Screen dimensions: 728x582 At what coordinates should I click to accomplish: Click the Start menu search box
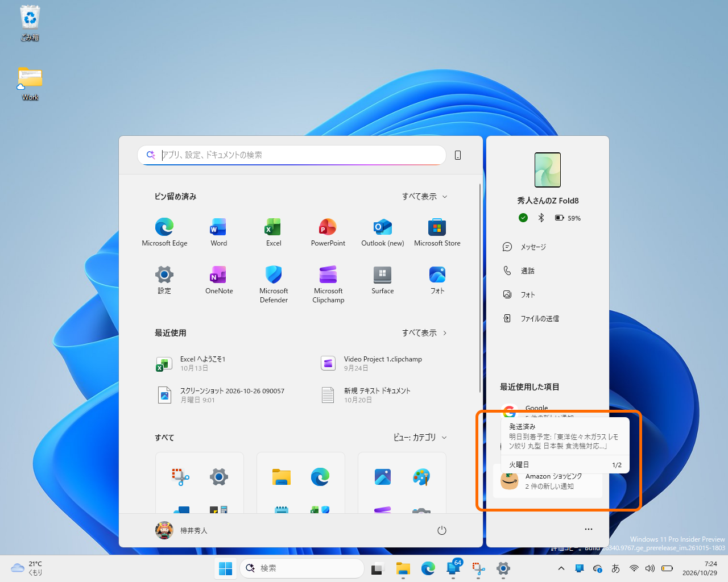292,155
